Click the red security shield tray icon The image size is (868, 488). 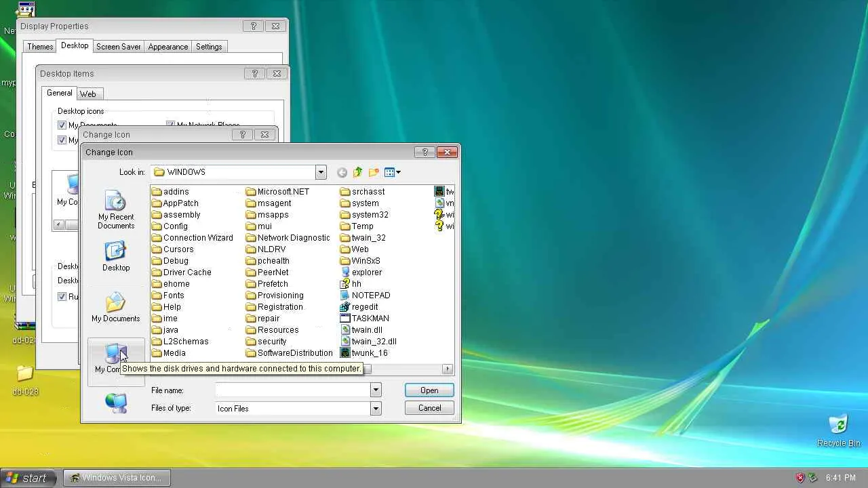pos(800,478)
